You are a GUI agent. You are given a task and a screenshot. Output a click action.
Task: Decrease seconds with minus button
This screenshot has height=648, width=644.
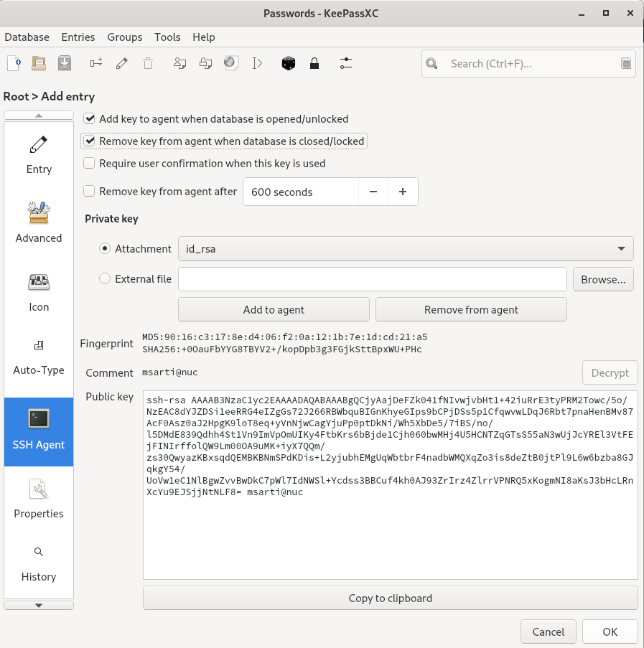pos(373,192)
